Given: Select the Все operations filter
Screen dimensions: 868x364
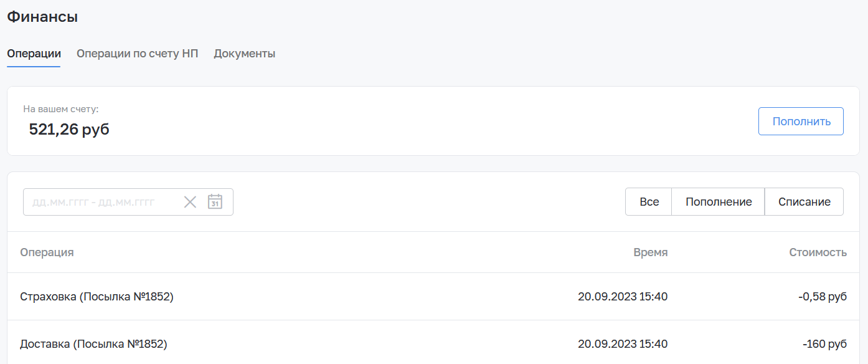Looking at the screenshot, I should (x=649, y=202).
